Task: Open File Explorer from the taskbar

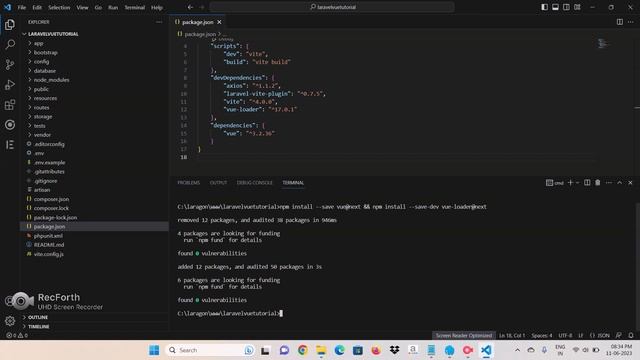Action: click(x=321, y=350)
